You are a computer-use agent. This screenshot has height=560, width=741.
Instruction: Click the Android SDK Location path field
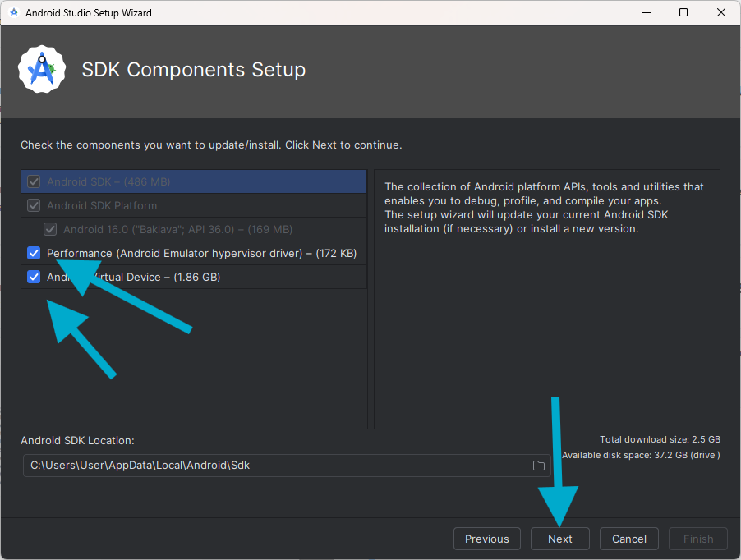(271, 466)
